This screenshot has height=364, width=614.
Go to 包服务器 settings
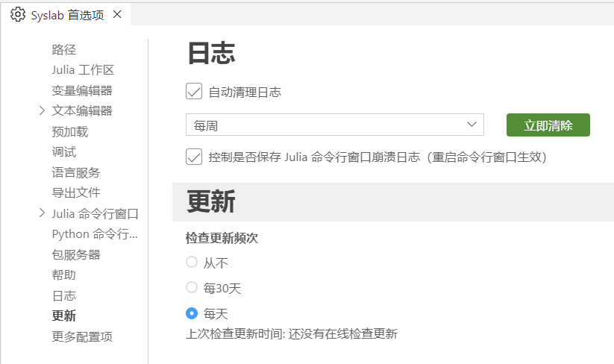[x=76, y=255]
